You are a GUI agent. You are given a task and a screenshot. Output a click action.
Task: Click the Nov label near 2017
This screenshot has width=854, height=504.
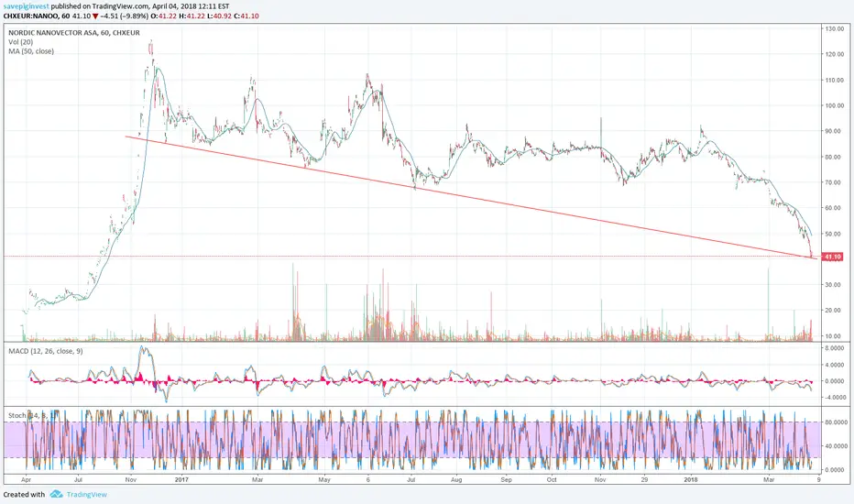131,480
